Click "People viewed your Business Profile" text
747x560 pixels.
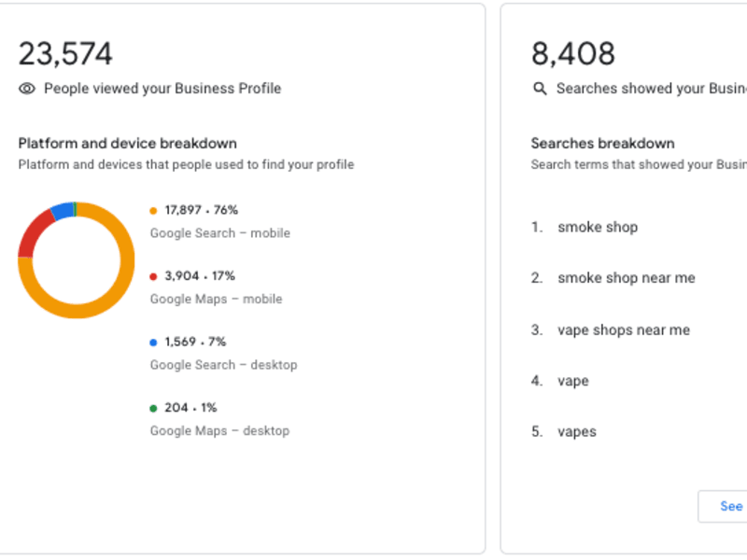pos(162,89)
